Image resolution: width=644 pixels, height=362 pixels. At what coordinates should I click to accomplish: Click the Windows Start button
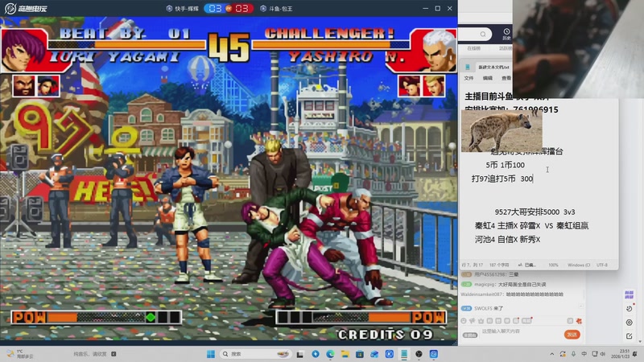pyautogui.click(x=211, y=354)
